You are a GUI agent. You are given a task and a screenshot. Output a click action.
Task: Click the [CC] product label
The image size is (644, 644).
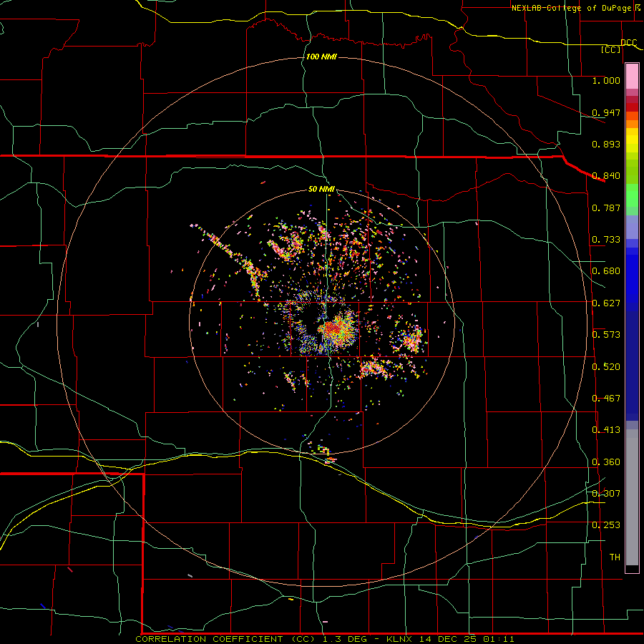click(x=610, y=49)
